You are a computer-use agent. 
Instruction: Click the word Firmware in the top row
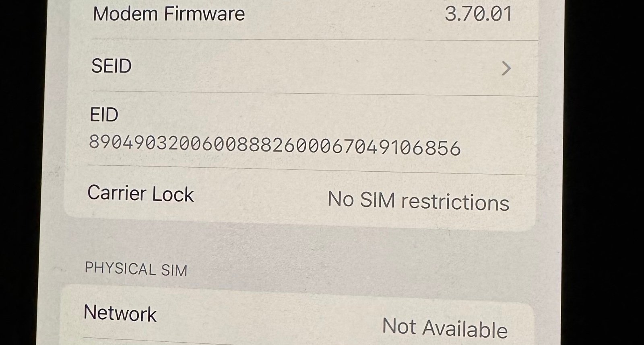tap(204, 14)
